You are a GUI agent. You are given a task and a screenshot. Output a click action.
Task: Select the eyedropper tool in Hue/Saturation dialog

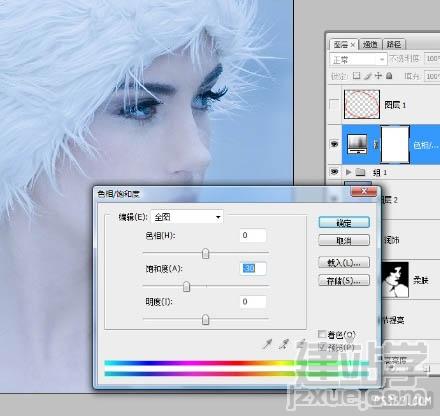coord(267,344)
